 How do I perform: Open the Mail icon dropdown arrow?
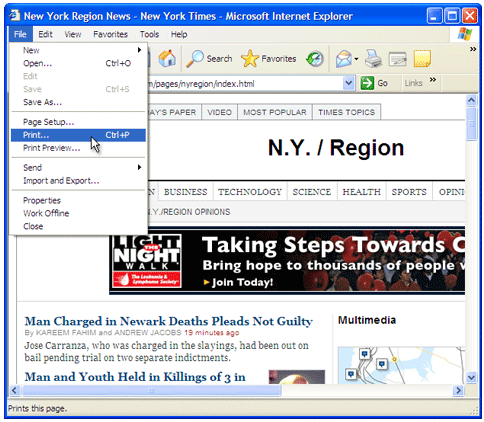point(356,59)
